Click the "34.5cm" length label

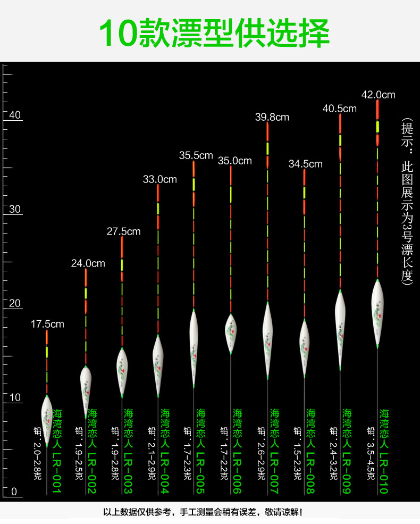pyautogui.click(x=306, y=164)
